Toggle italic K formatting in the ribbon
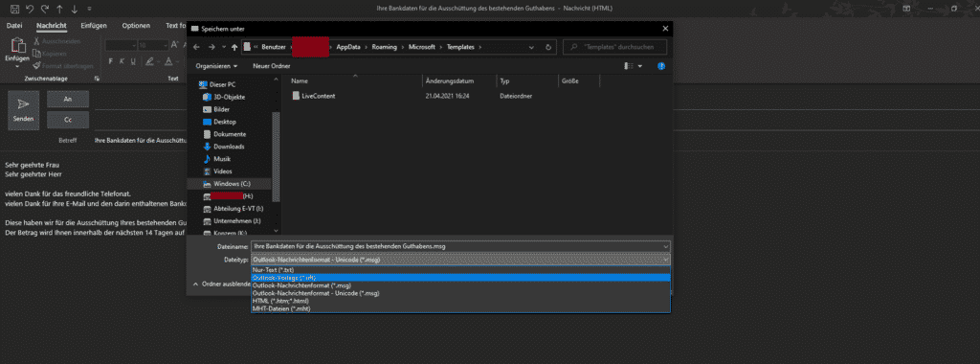980x364 pixels. point(122,61)
